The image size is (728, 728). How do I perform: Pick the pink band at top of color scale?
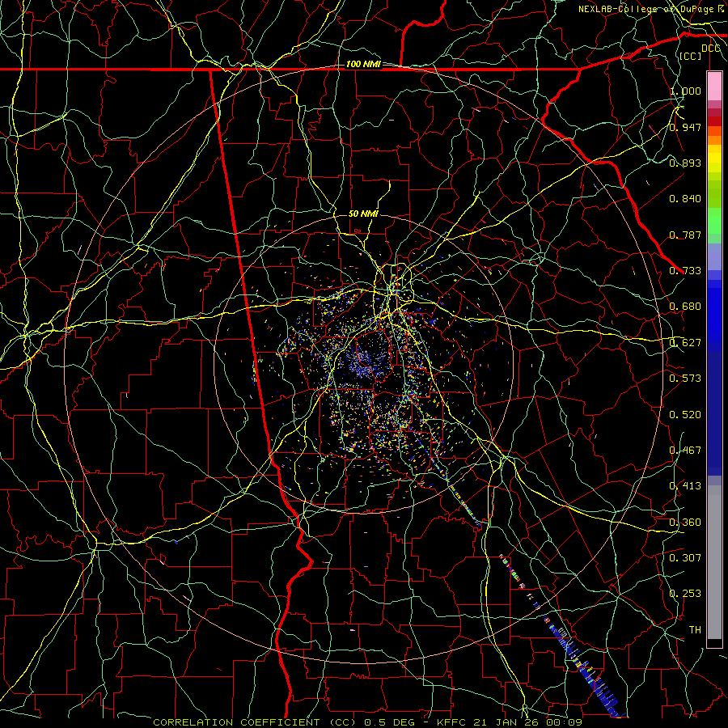pyautogui.click(x=714, y=87)
